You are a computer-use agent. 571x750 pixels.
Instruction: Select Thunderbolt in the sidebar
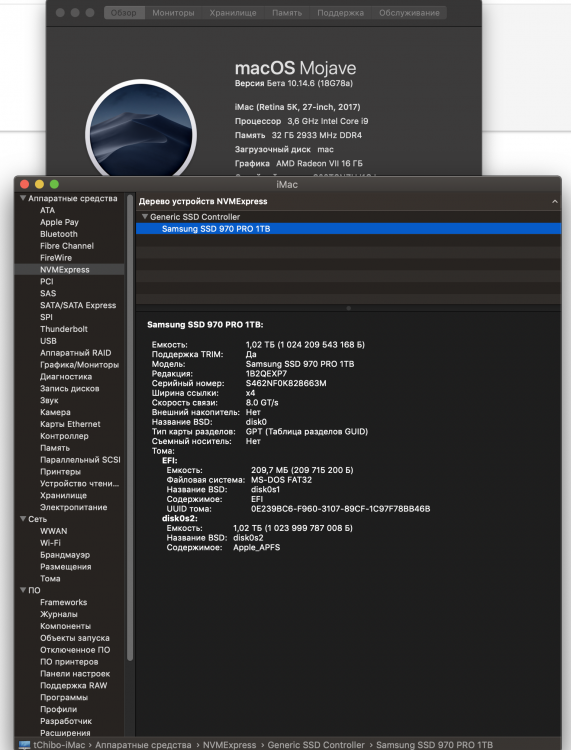click(64, 329)
